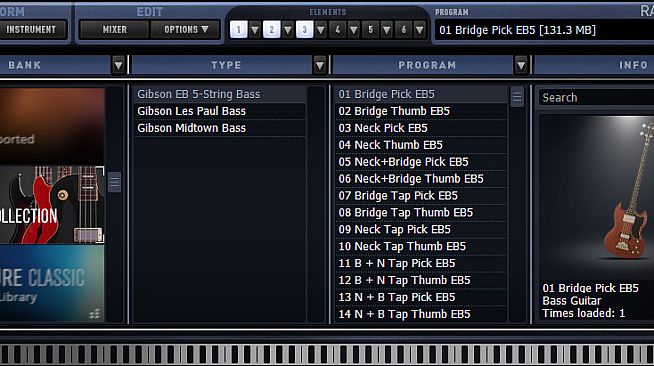Expand the TYPE column dropdown
The height and width of the screenshot is (366, 654).
(320, 65)
